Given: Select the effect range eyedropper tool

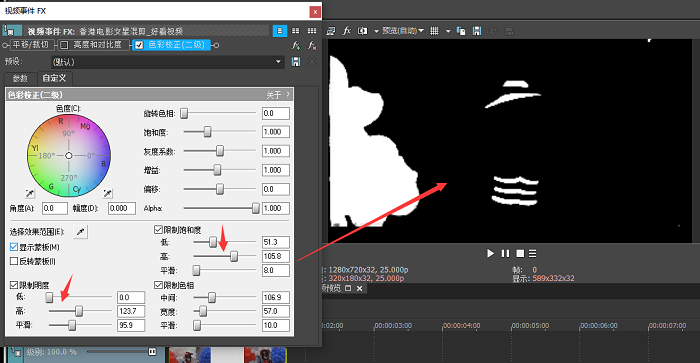Looking at the screenshot, I should pyautogui.click(x=81, y=232).
